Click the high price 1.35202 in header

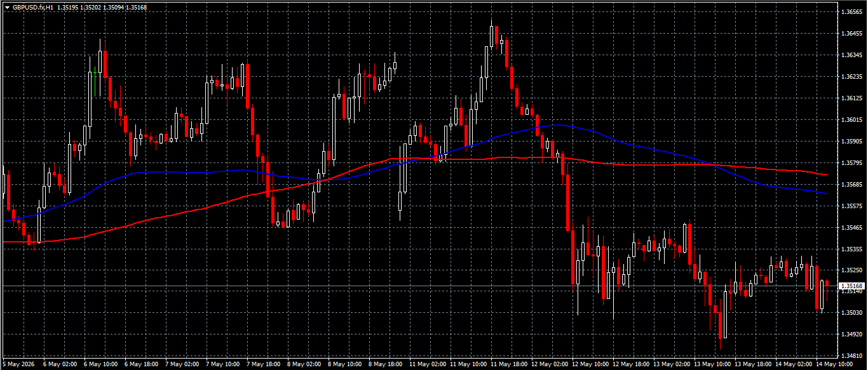91,7
